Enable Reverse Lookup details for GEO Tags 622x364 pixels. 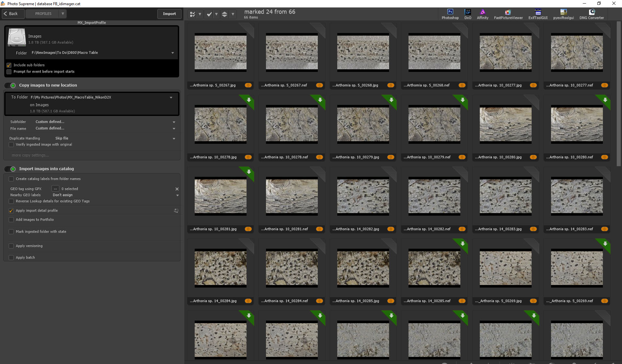click(11, 201)
